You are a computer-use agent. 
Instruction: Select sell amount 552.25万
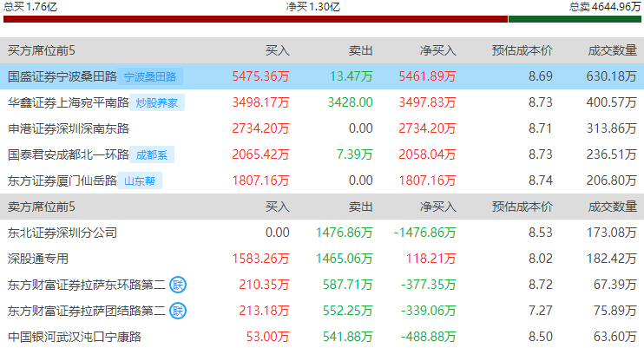(x=347, y=311)
